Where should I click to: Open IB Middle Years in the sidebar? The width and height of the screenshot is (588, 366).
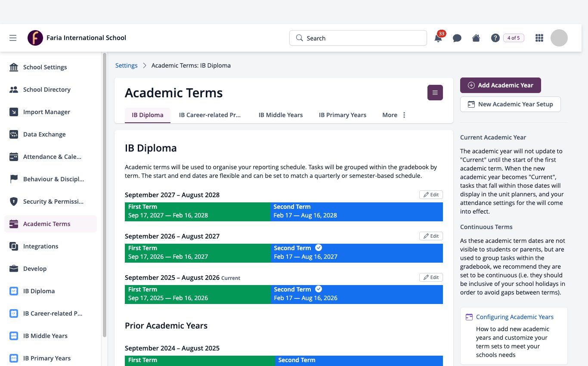pyautogui.click(x=50, y=336)
